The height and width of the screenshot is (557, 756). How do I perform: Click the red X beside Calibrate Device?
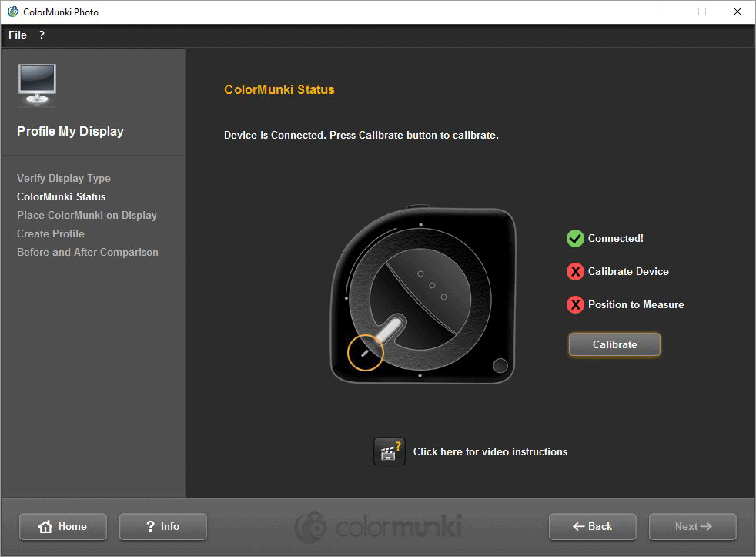[x=575, y=271]
